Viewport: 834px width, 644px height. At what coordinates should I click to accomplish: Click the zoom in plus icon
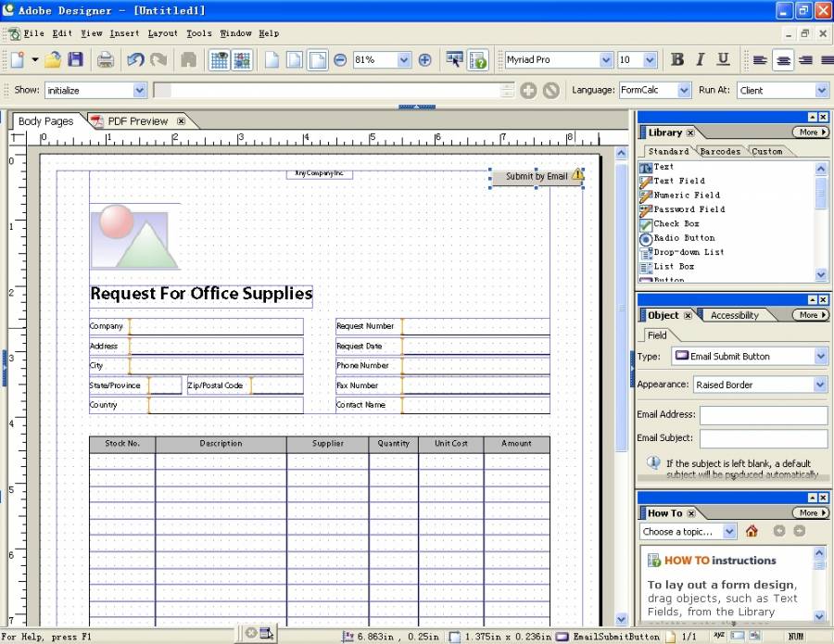tap(424, 60)
